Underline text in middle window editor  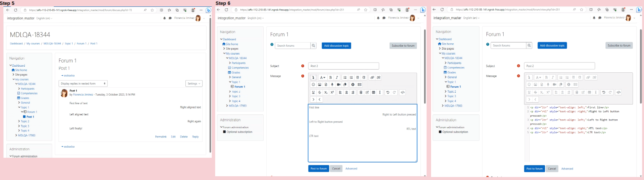(x=313, y=92)
